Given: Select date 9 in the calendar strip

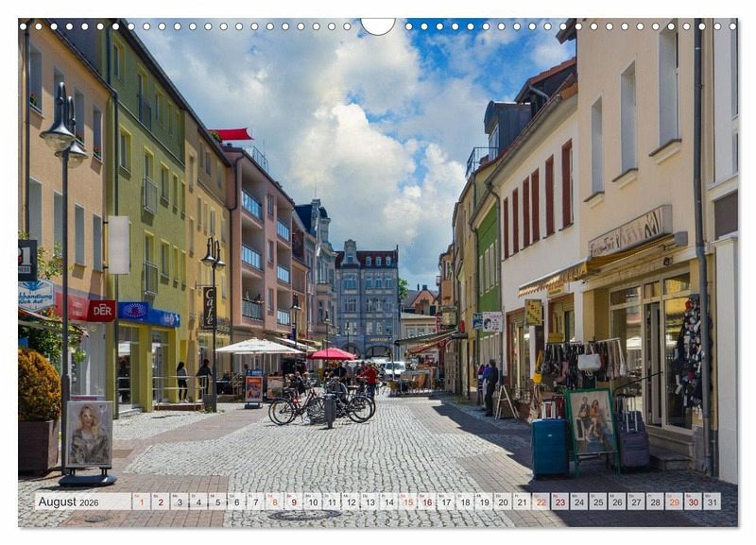Looking at the screenshot, I should tap(294, 502).
